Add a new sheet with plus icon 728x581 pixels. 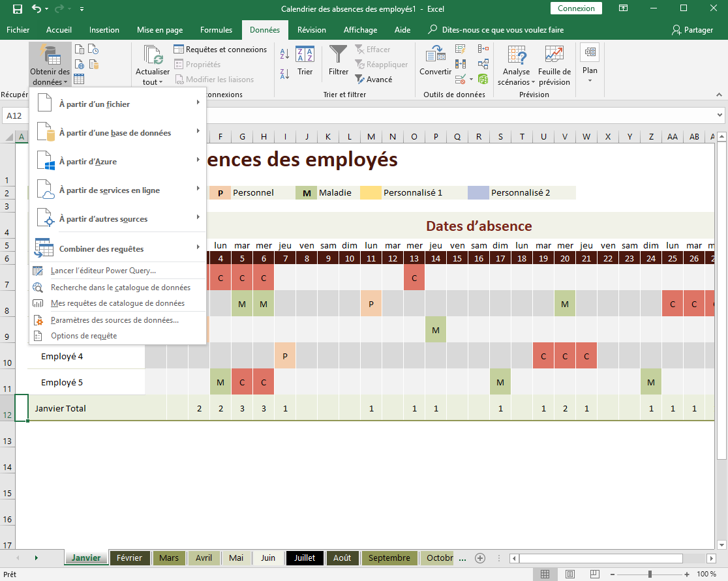tap(480, 558)
